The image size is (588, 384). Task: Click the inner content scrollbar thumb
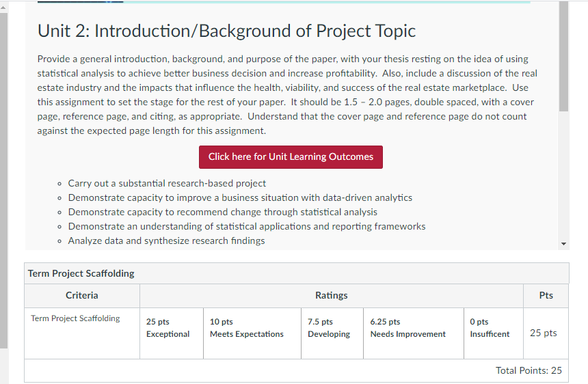[x=563, y=56]
